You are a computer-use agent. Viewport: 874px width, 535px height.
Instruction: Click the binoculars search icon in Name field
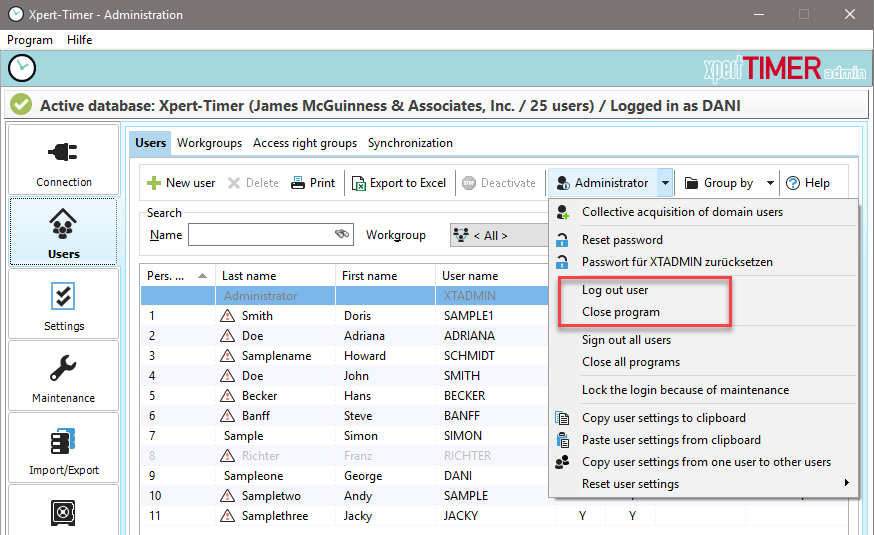[x=342, y=235]
